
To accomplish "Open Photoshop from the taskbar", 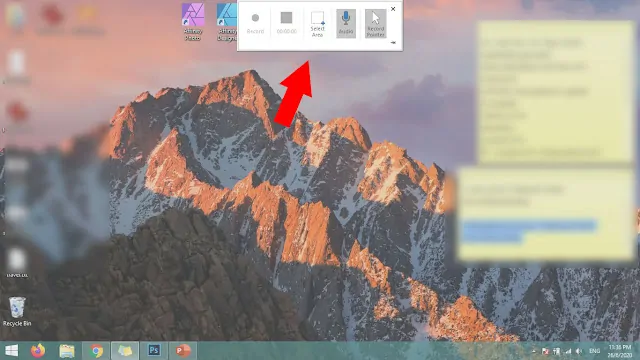I will coord(154,351).
